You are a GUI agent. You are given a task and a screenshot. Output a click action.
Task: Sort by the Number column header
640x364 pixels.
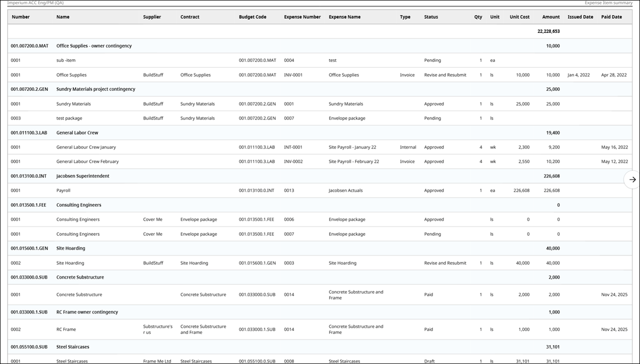click(x=20, y=17)
